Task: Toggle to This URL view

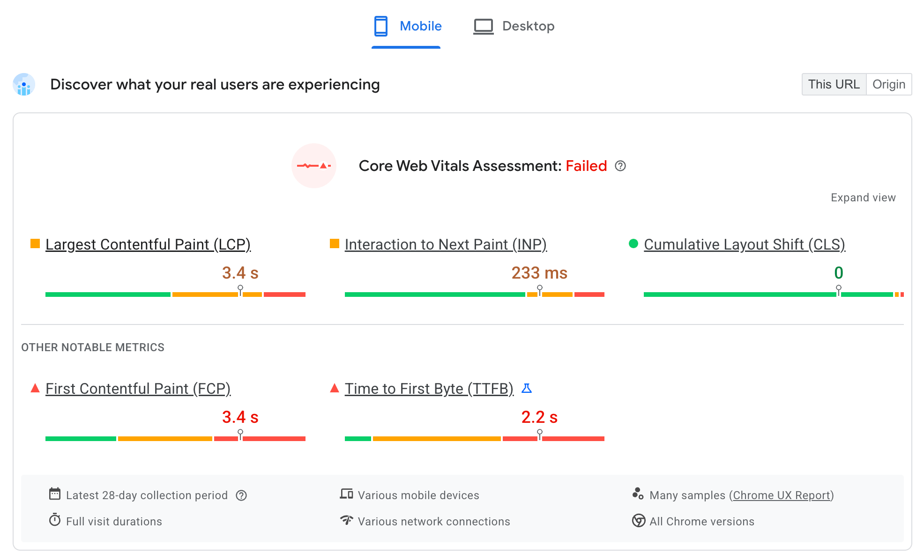Action: pos(833,84)
